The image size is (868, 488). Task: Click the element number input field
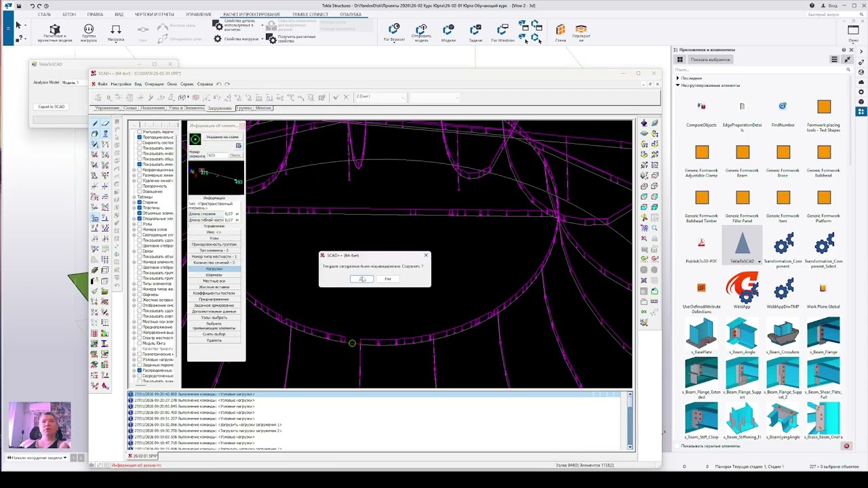pyautogui.click(x=217, y=155)
